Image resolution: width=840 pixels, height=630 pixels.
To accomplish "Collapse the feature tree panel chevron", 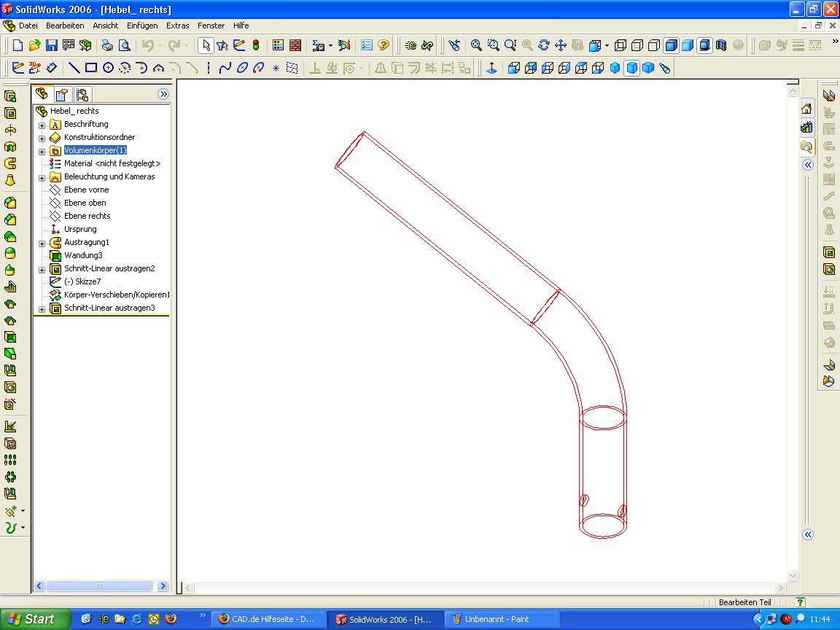I will click(x=163, y=94).
